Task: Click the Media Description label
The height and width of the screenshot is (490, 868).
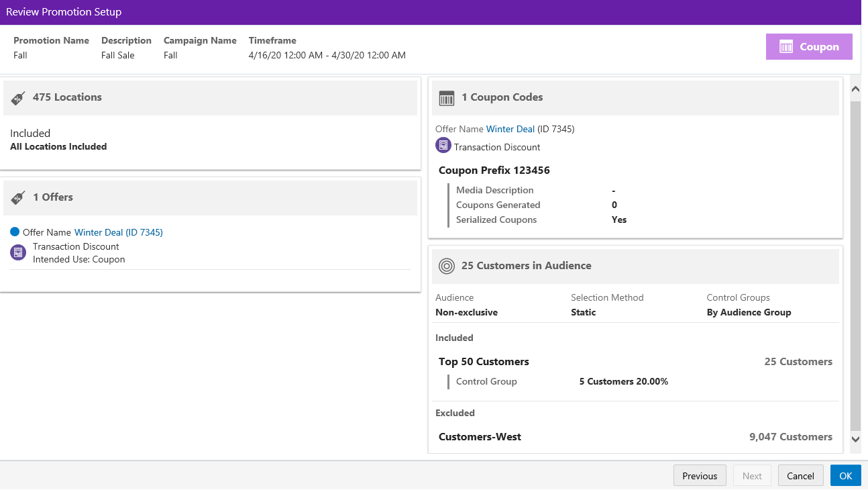Action: pos(495,190)
